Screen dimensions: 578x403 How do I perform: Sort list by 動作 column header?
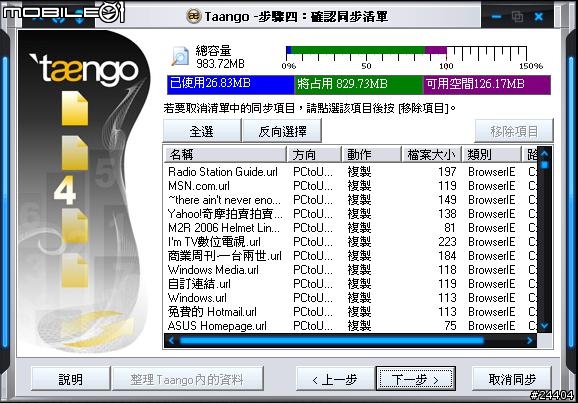pos(372,154)
